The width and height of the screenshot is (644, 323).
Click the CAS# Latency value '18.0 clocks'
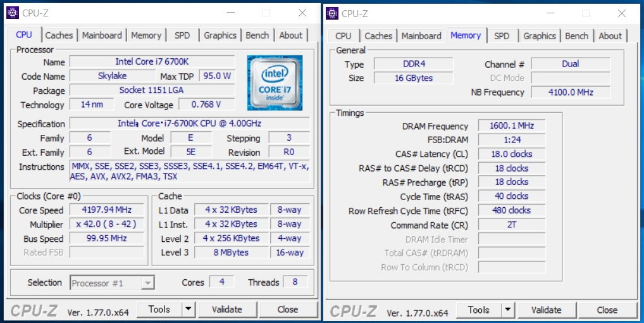point(512,154)
